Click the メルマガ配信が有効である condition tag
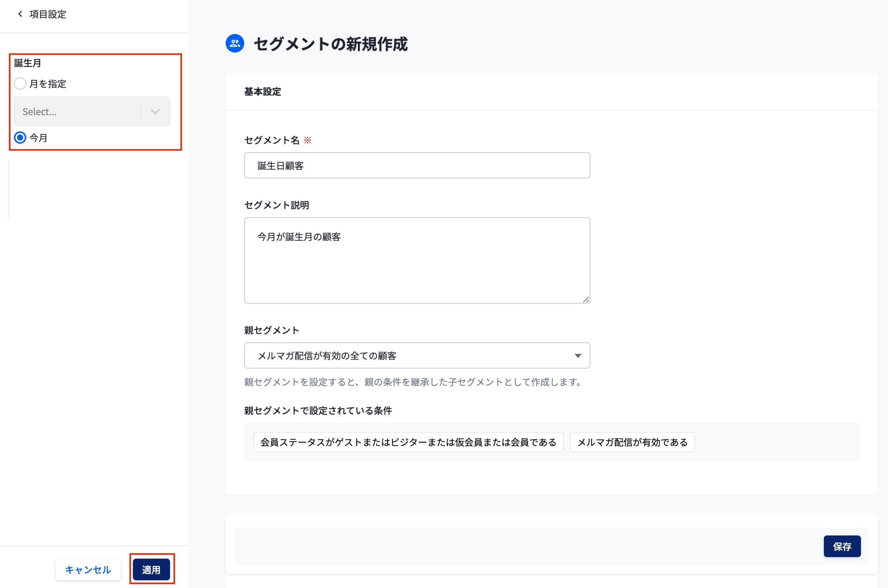The width and height of the screenshot is (888, 588). 632,442
